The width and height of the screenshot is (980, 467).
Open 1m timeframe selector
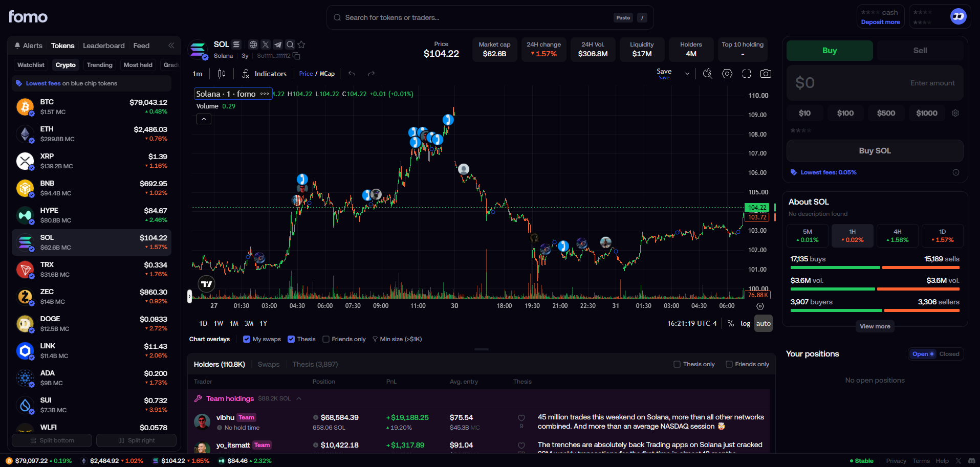(x=198, y=74)
